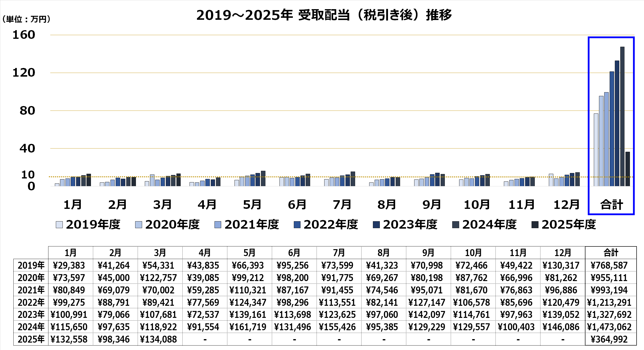The width and height of the screenshot is (644, 350).
Task: Click the 2022年度 legend color swatch
Action: point(297,225)
